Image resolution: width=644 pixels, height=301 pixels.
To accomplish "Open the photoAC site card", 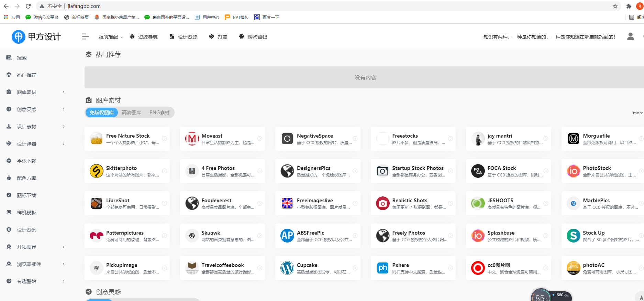I will click(x=603, y=268).
